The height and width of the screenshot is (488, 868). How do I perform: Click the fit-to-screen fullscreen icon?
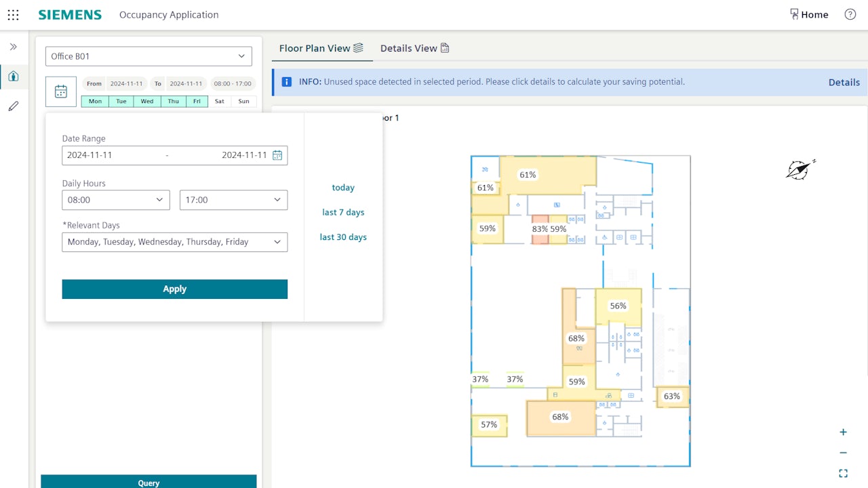click(x=843, y=473)
